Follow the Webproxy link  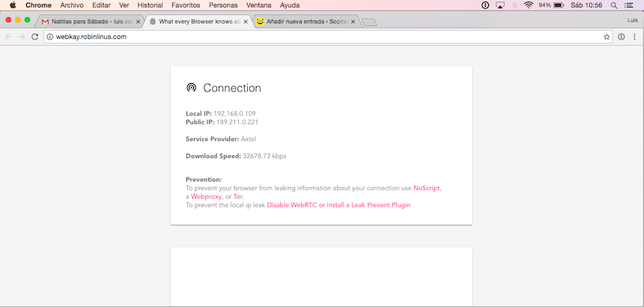206,196
